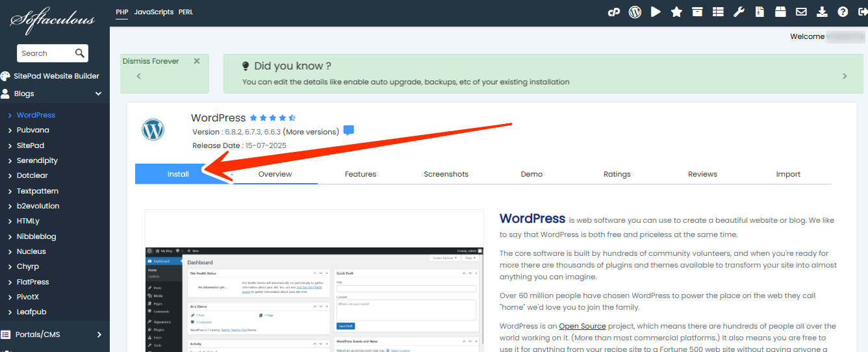This screenshot has width=868, height=352.
Task: Open the Features tab
Action: coord(361,174)
